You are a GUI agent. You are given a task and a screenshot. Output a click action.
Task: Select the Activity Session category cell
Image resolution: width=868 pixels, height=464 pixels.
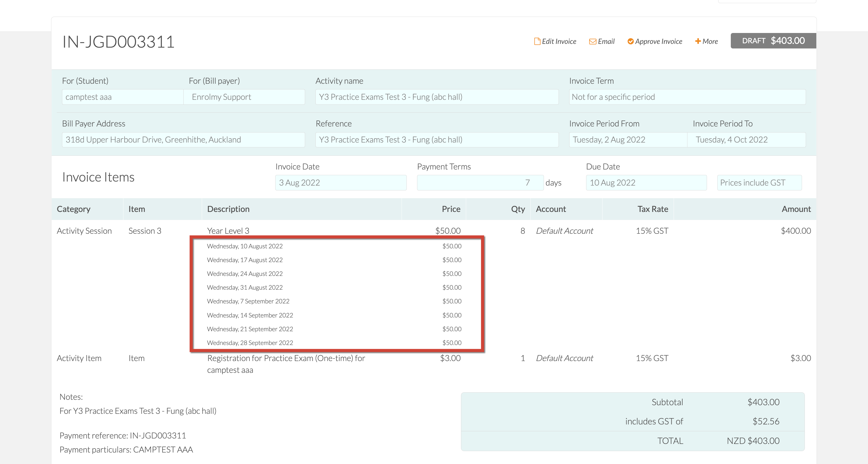[x=84, y=231]
